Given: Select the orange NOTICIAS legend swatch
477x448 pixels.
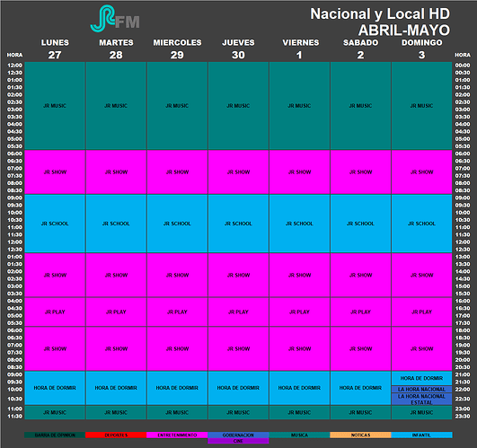Looking at the screenshot, I should pos(360,435).
